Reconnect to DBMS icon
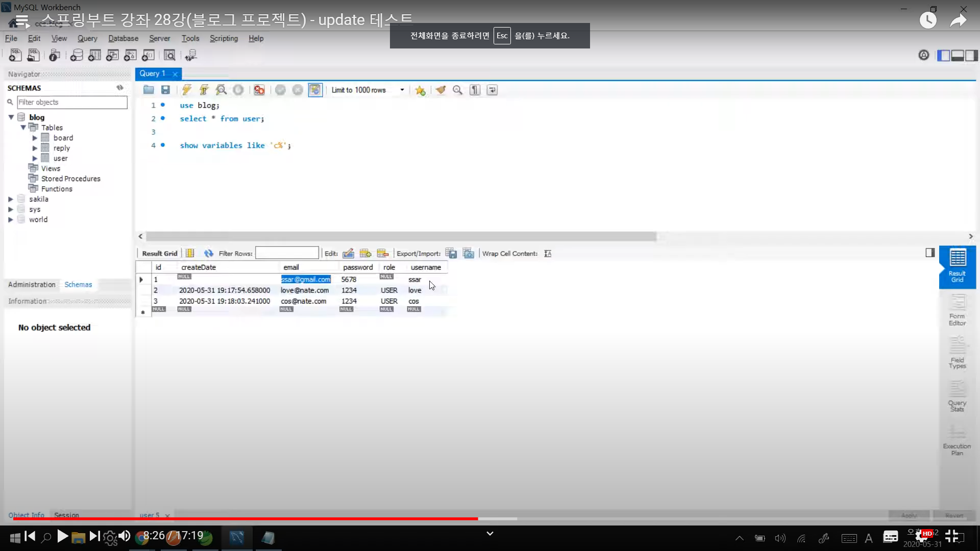 191,55
